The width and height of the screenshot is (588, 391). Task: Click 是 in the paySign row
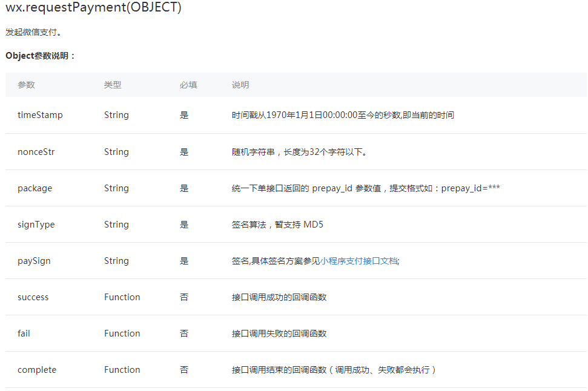click(x=184, y=261)
